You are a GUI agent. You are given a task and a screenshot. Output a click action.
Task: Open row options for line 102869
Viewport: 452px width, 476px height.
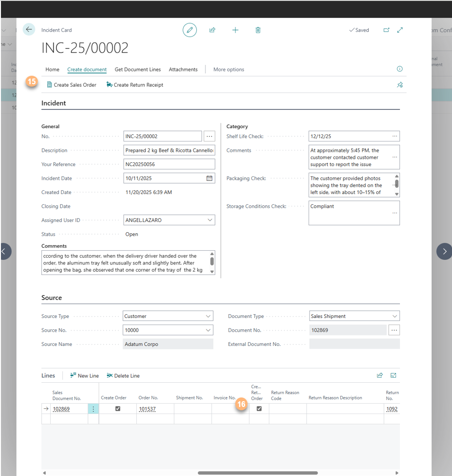click(x=93, y=409)
